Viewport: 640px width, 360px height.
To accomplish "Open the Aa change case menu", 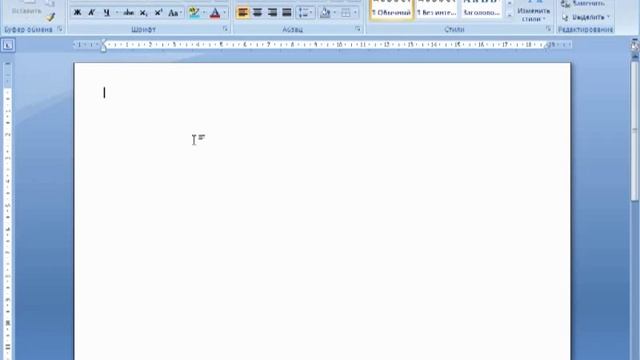I will tap(175, 13).
